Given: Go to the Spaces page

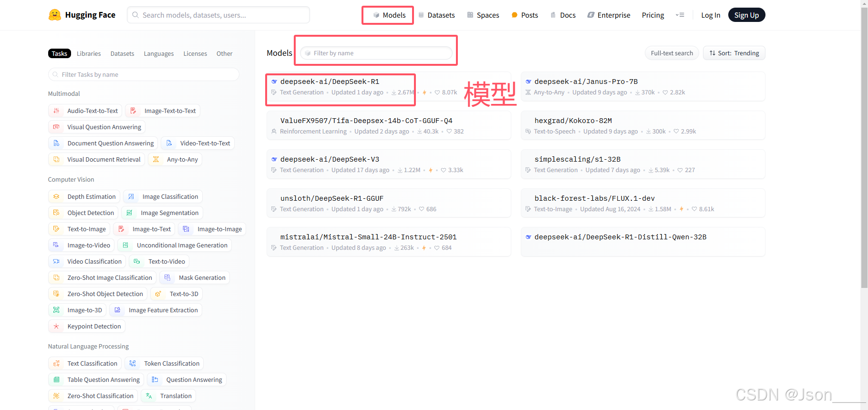Looking at the screenshot, I should pyautogui.click(x=483, y=15).
